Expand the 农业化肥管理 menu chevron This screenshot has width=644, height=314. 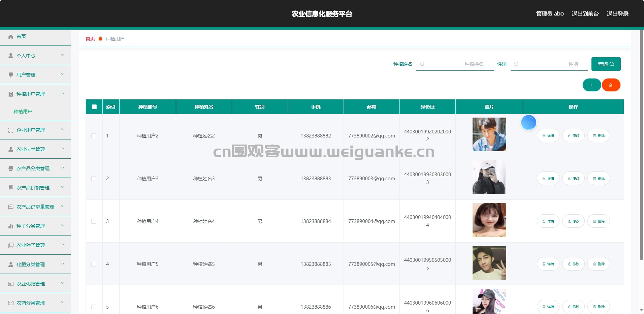[63, 283]
